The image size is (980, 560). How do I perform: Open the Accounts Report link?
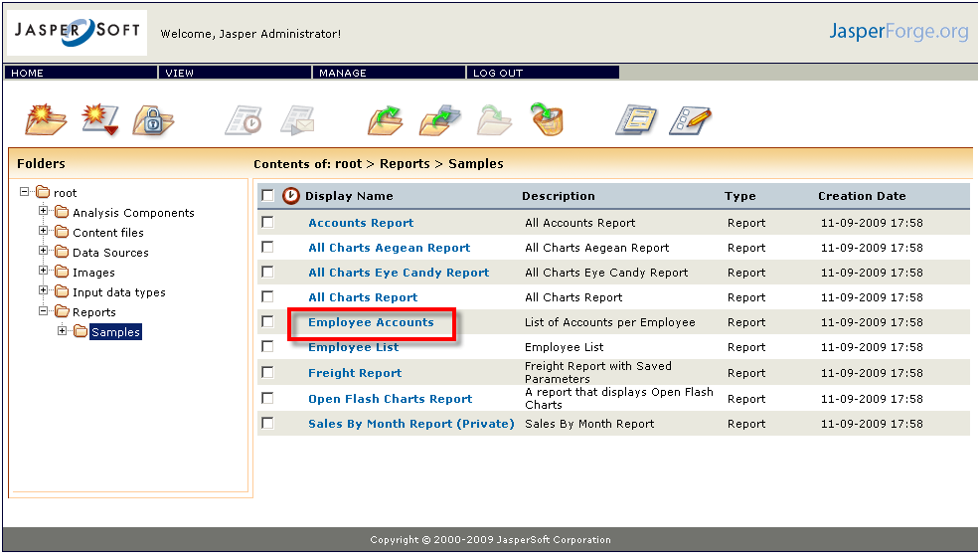coord(361,223)
